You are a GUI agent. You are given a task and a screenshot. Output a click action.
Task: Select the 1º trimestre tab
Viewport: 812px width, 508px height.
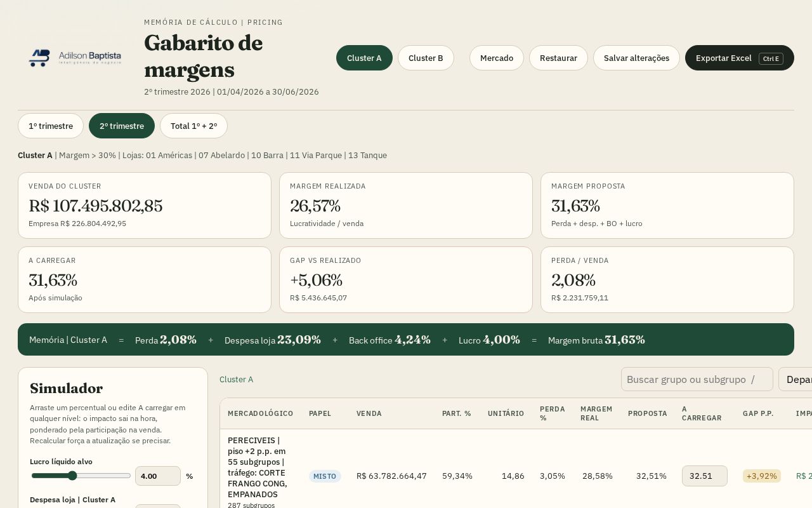[x=51, y=126]
